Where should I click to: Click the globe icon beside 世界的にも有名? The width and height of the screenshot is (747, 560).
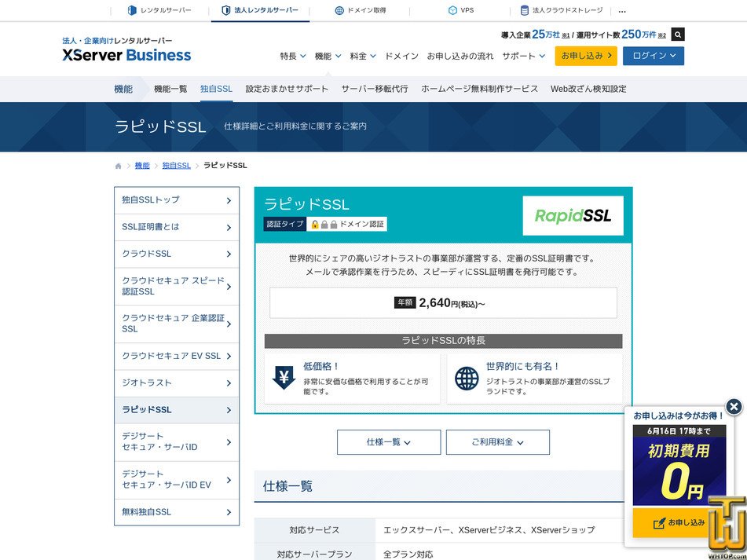467,379
